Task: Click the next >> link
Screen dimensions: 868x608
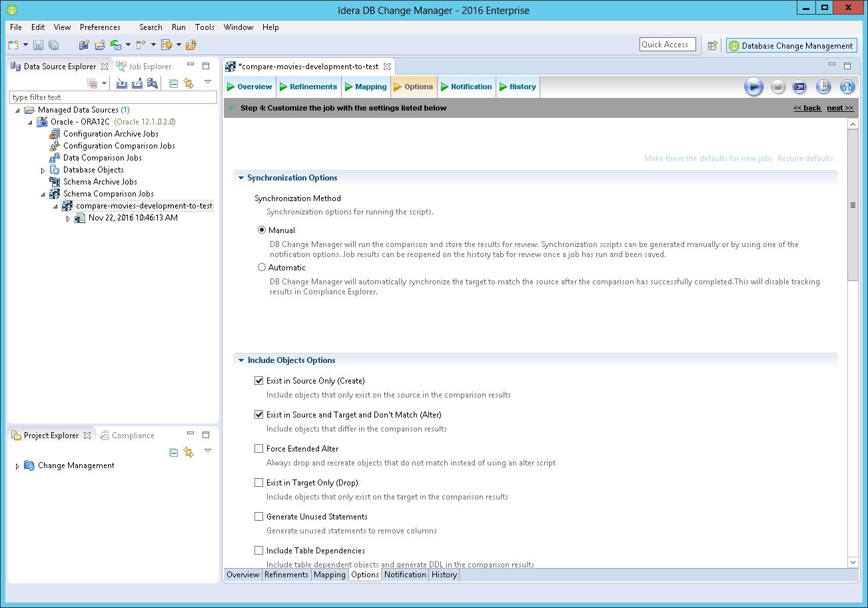Action: click(x=840, y=108)
